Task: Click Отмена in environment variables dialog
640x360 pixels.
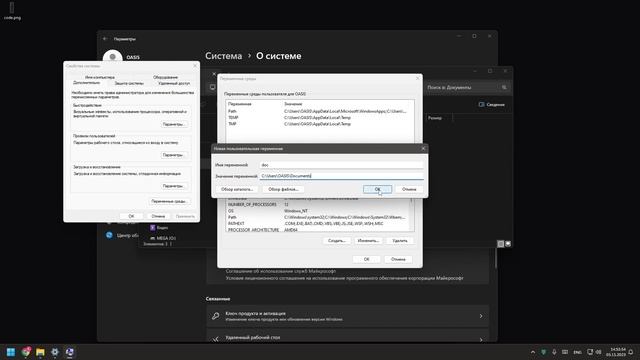Action: point(398,259)
